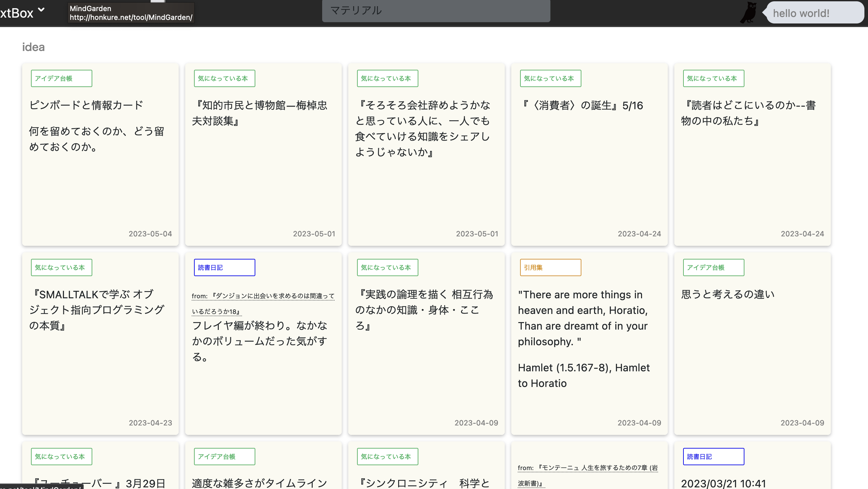This screenshot has width=868, height=489.
Task: Click the マテリアル search input field
Action: (x=436, y=10)
